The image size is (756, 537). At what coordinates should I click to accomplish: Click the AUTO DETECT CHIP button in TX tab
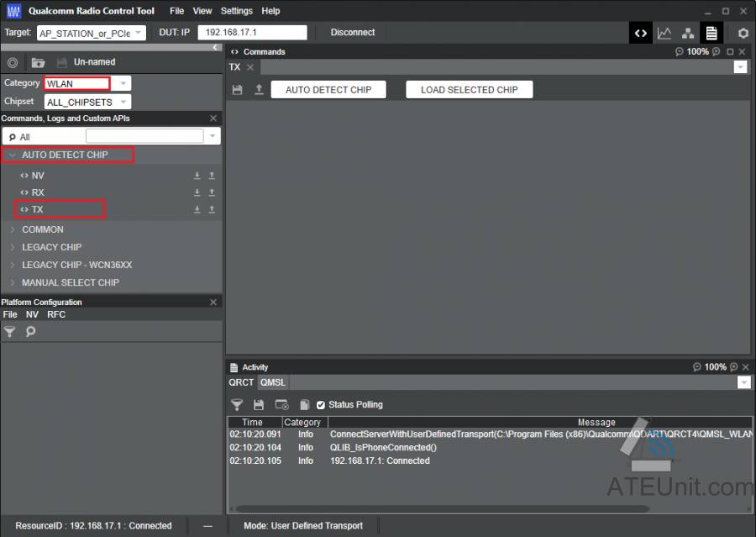(328, 90)
